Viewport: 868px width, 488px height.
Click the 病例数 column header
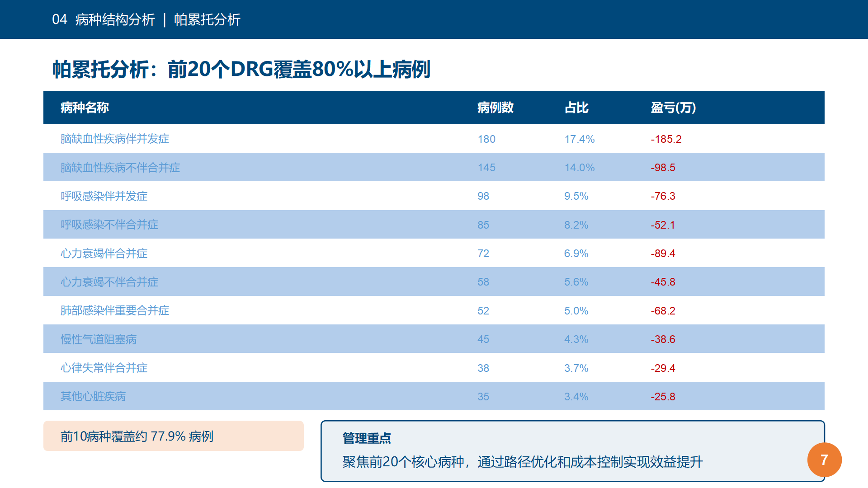pos(495,108)
